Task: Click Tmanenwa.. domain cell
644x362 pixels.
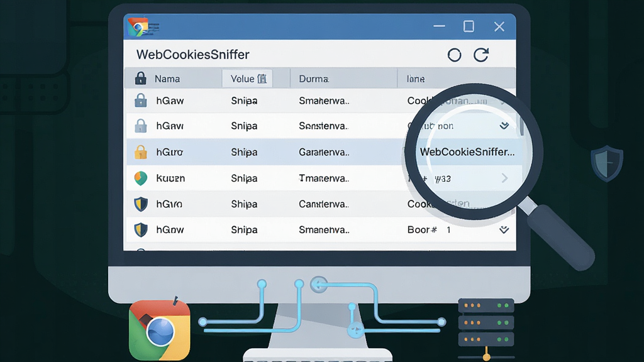Action: coord(324,178)
